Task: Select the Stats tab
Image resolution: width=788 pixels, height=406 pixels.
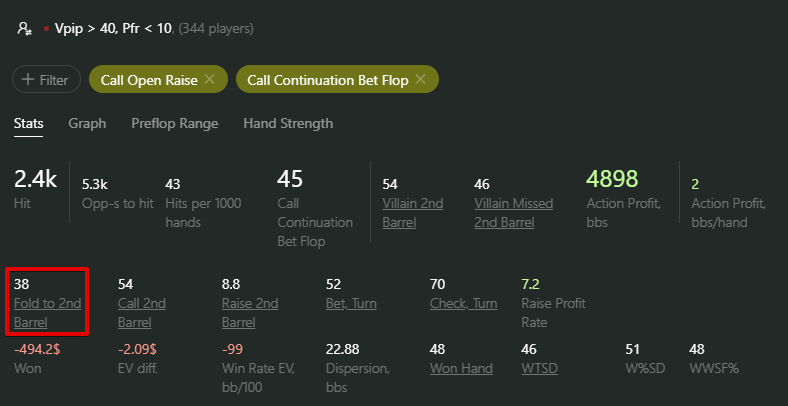Action: (x=28, y=124)
